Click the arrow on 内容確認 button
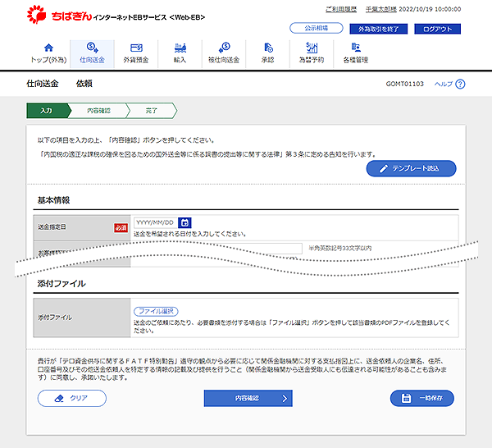The height and width of the screenshot is (448, 492). 285,399
